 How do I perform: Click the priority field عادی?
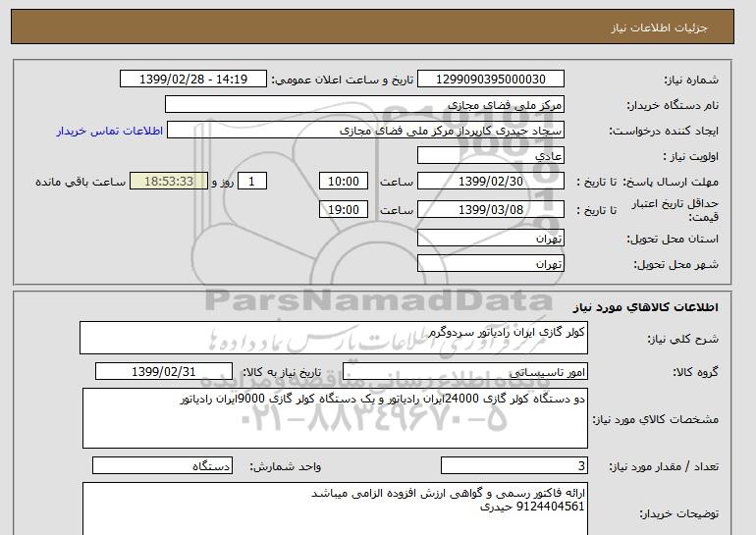(490, 156)
